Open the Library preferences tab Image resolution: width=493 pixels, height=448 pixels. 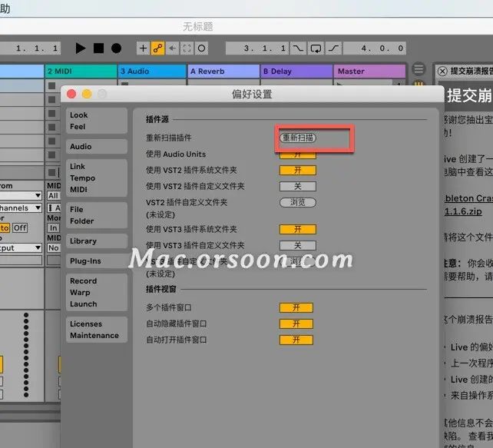[97, 241]
